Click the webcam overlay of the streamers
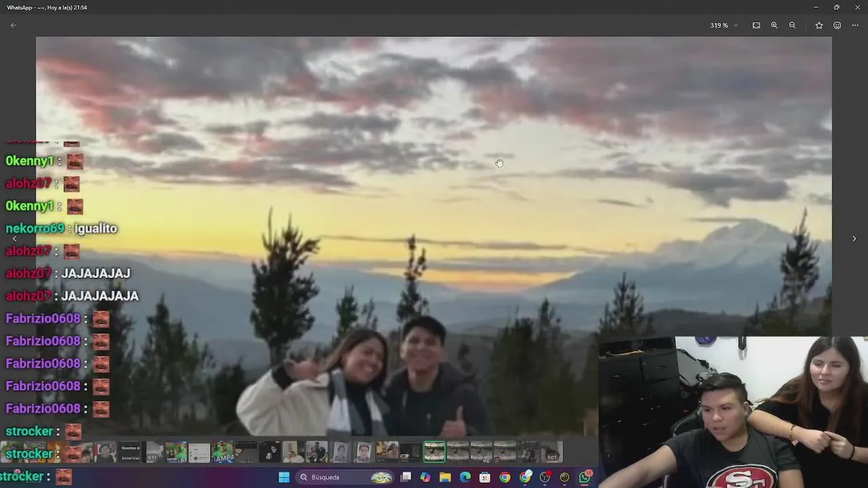The height and width of the screenshot is (488, 868). point(733,412)
